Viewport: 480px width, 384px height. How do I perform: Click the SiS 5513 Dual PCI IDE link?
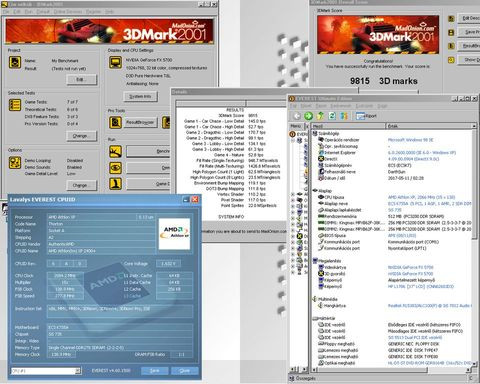(x=415, y=337)
